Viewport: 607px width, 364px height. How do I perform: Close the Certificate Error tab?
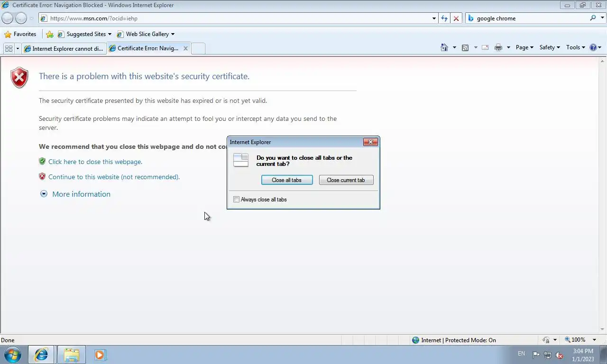[x=185, y=48]
